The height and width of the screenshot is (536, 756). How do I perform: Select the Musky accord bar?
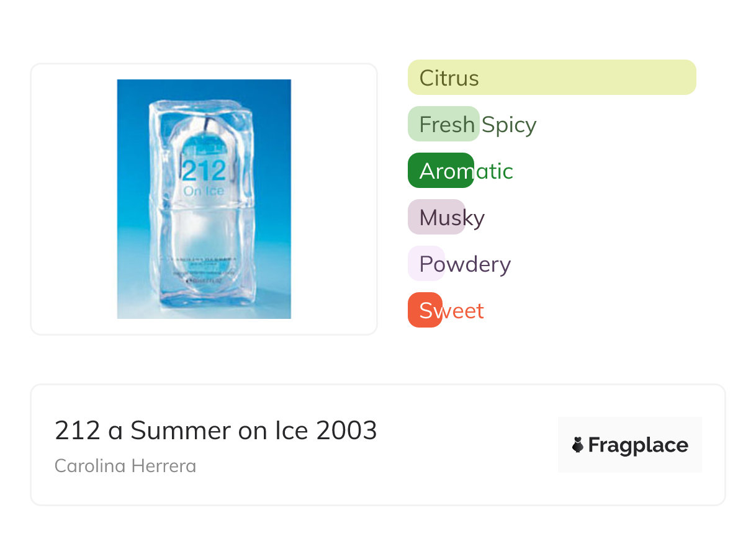click(436, 217)
